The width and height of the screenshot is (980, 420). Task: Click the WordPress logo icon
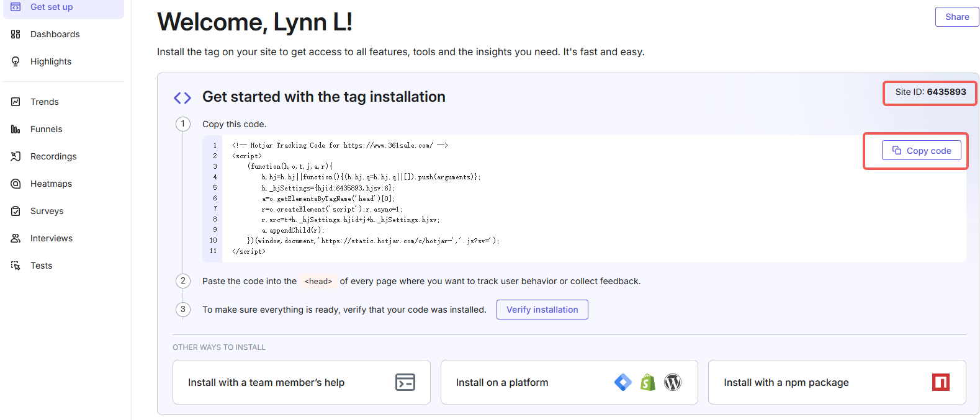click(x=673, y=382)
